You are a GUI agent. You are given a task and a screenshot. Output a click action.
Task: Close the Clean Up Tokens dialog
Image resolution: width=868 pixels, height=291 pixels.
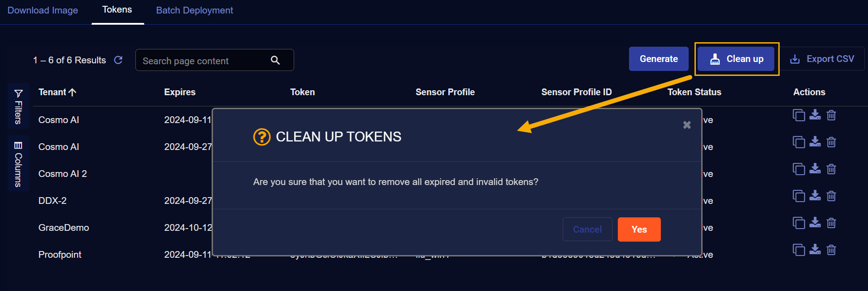[x=686, y=125]
